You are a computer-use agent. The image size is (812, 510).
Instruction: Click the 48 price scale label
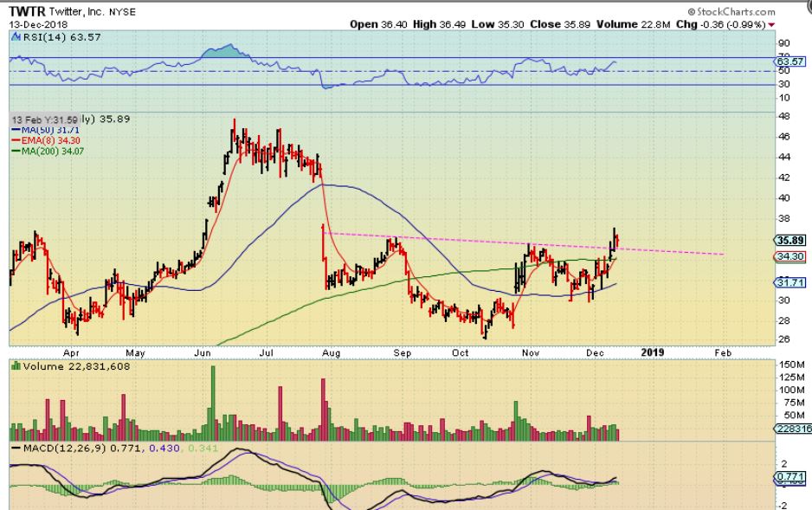click(x=784, y=117)
